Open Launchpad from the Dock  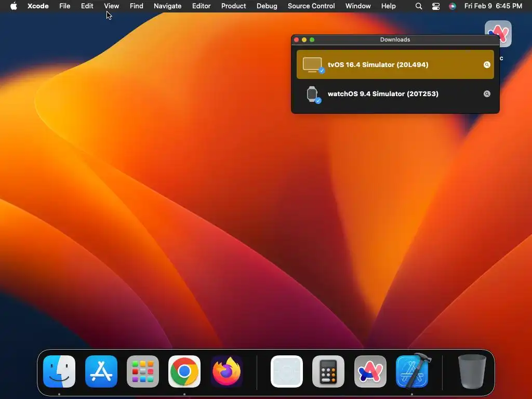click(x=143, y=371)
